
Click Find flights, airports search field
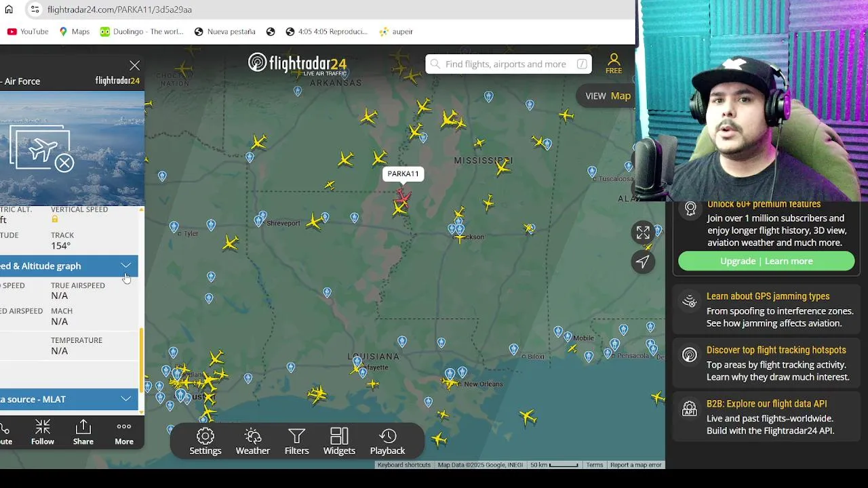pyautogui.click(x=509, y=64)
